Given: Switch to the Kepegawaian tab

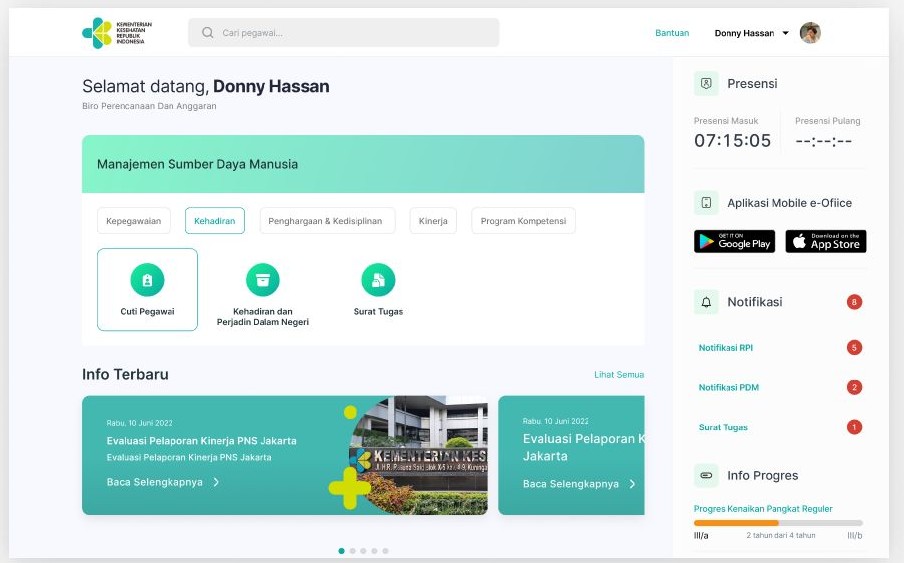Looking at the screenshot, I should [x=134, y=221].
